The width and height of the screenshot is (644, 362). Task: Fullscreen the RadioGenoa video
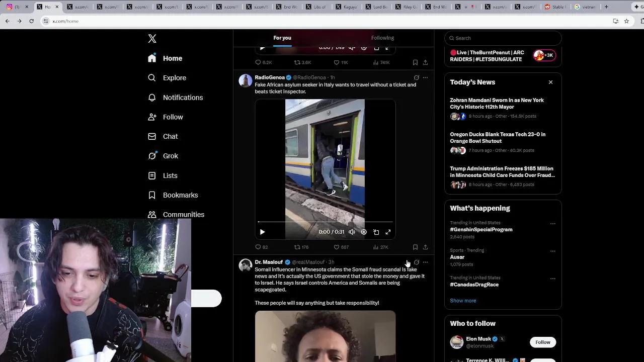point(388,232)
